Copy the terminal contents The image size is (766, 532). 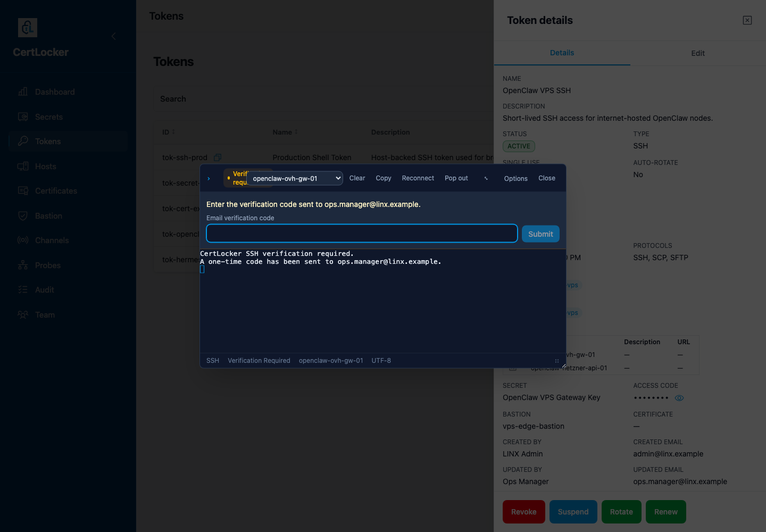click(383, 178)
